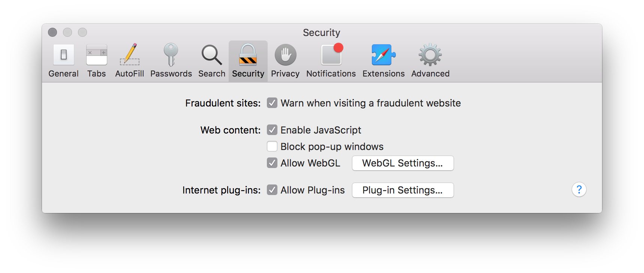Click the Plug-in Settings button
This screenshot has width=644, height=273.
click(x=403, y=190)
